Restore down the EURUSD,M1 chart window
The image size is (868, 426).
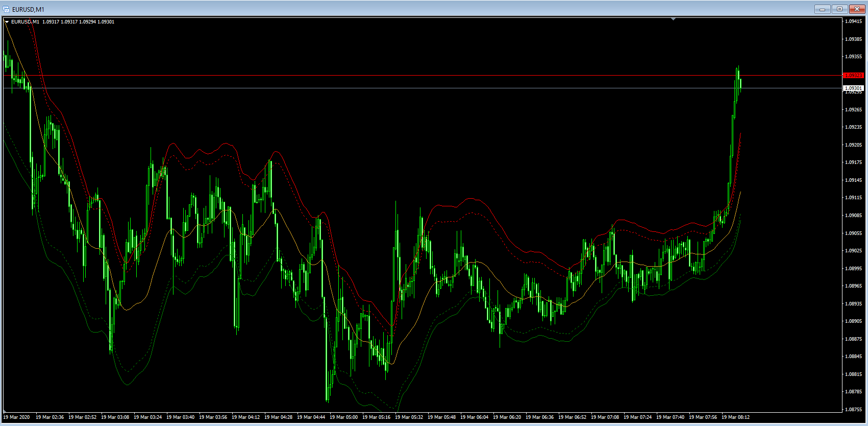click(x=839, y=9)
